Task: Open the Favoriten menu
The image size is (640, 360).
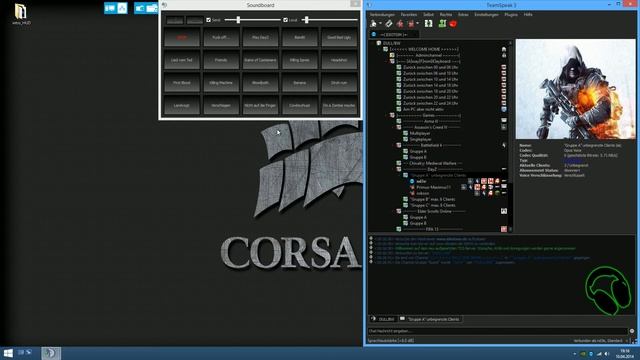Action: tap(409, 14)
